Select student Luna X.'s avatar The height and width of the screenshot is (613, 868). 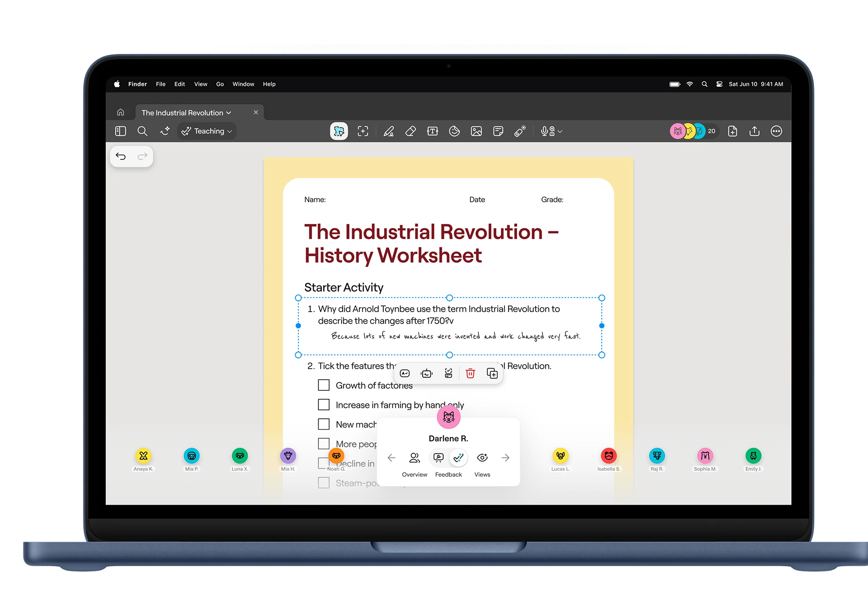coord(240,456)
